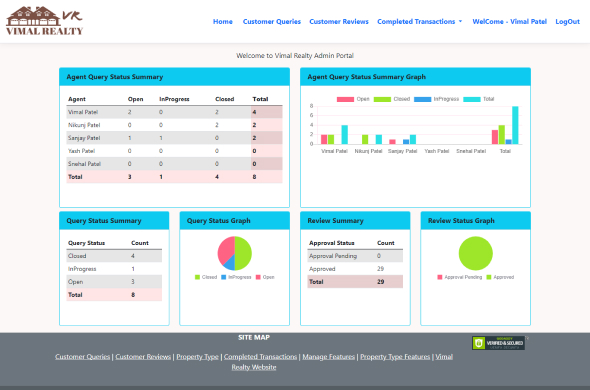Click the Review Summary panel header
The width and height of the screenshot is (590, 390).
[355, 221]
